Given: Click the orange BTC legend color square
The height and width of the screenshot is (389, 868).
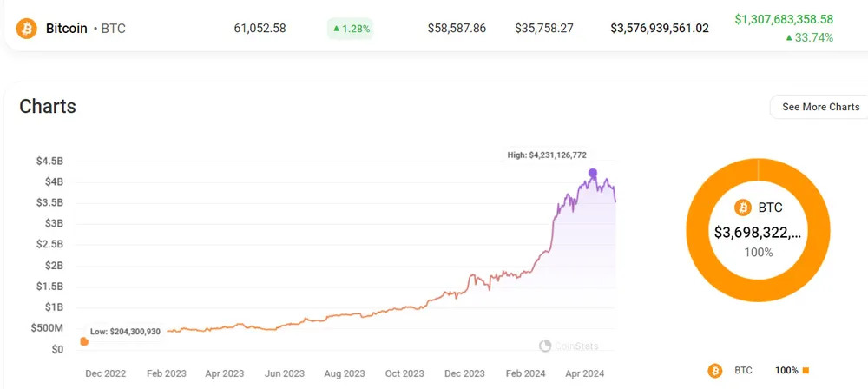Looking at the screenshot, I should (x=806, y=371).
